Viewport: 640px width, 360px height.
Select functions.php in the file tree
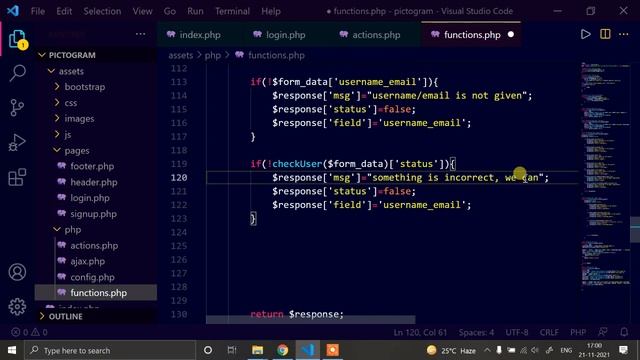98,293
